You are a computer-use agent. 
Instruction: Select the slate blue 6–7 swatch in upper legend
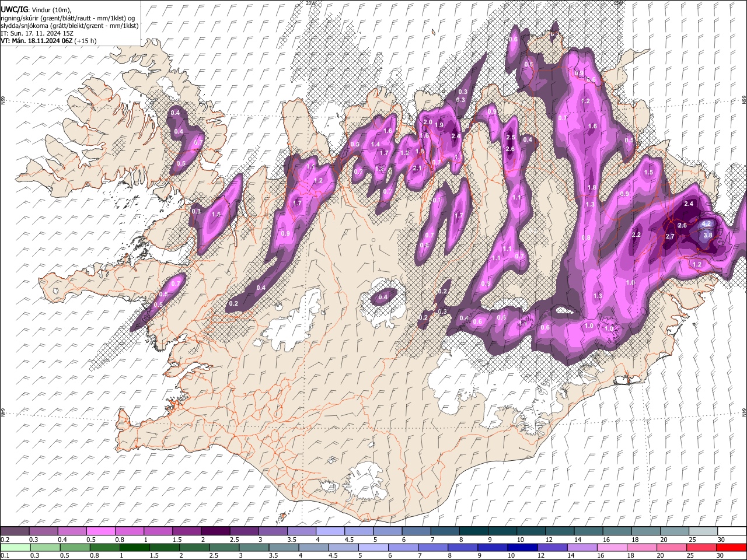pyautogui.click(x=417, y=531)
